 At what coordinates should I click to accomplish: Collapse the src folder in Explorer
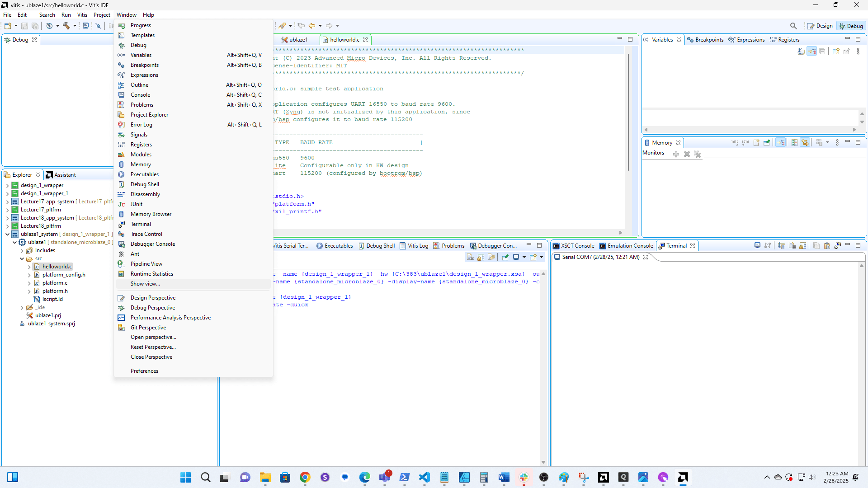click(x=22, y=259)
